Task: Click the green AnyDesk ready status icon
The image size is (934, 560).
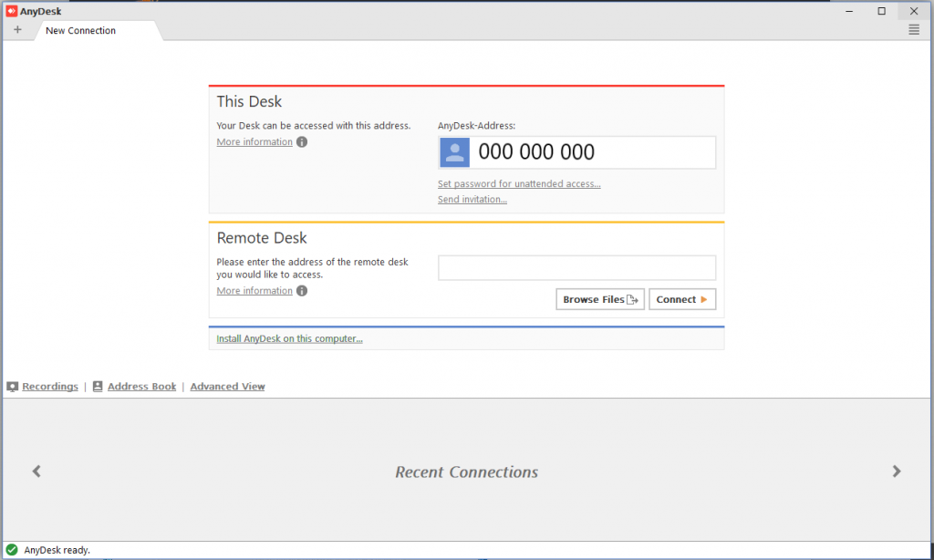Action: (x=12, y=550)
